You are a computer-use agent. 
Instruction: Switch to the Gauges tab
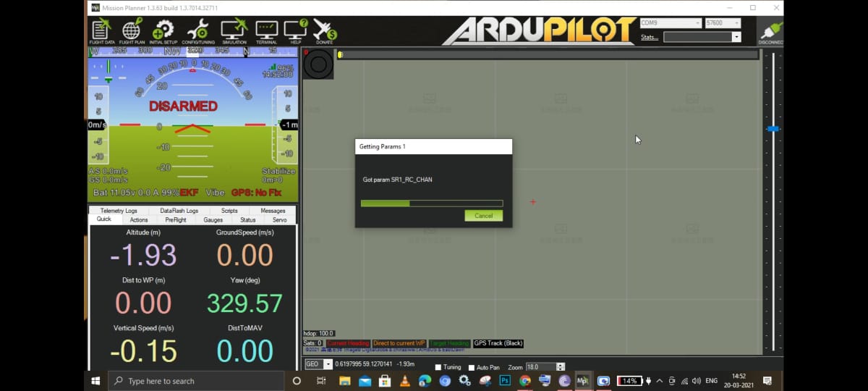[x=213, y=219]
